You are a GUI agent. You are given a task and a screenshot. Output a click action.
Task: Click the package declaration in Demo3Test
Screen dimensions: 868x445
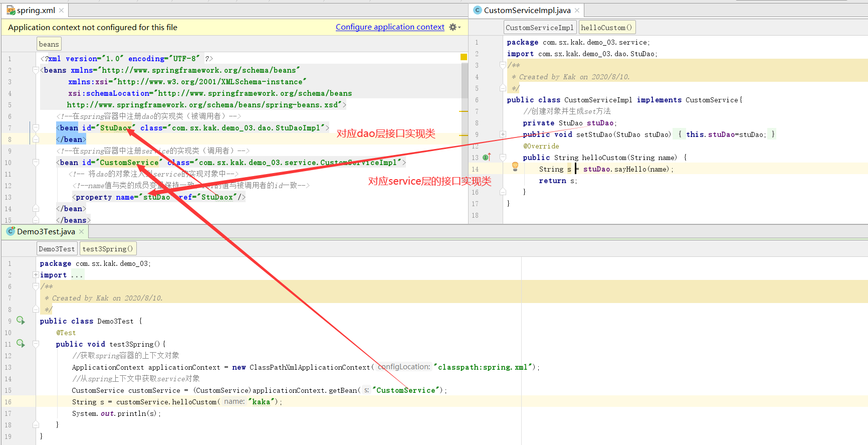point(95,263)
